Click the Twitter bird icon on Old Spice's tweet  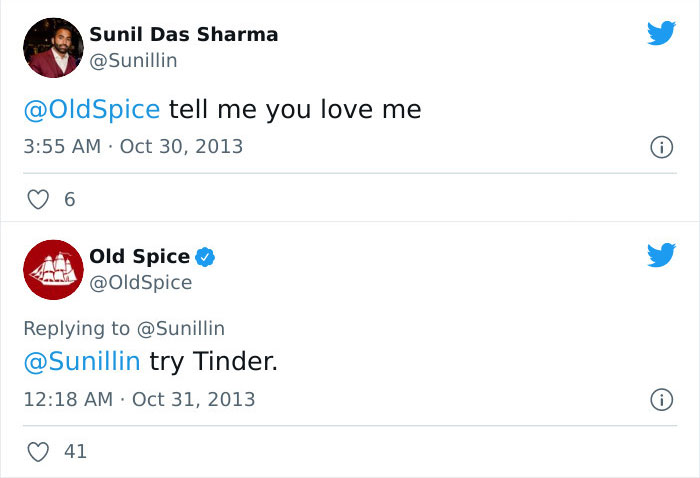click(x=661, y=256)
